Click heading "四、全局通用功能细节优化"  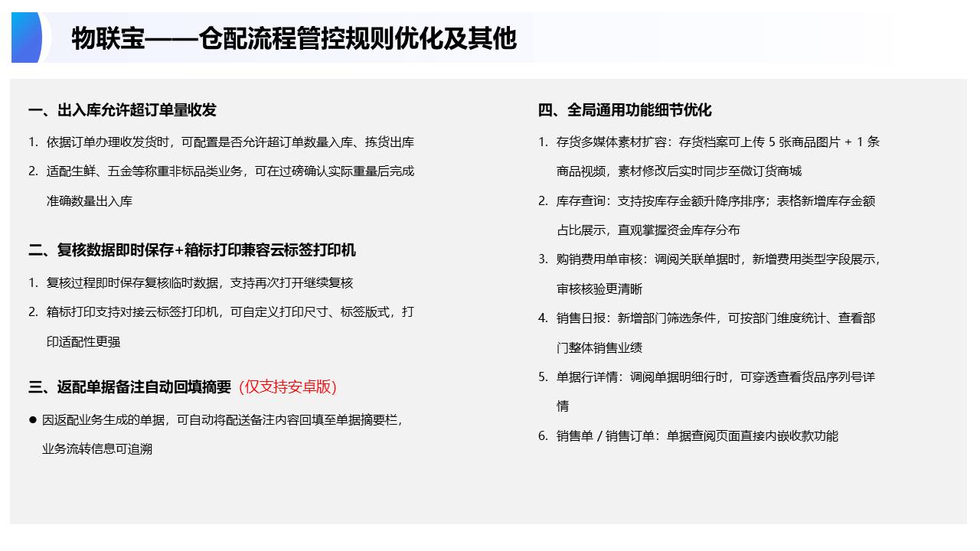(x=625, y=110)
